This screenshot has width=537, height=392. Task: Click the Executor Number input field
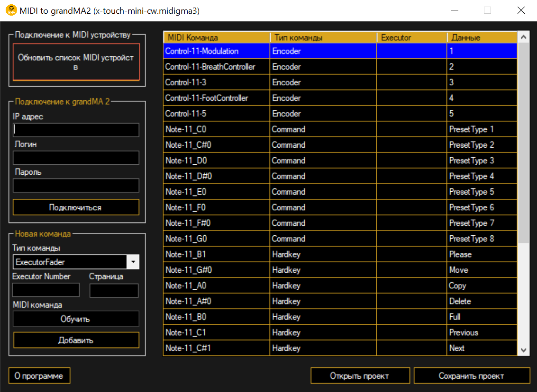click(x=46, y=290)
